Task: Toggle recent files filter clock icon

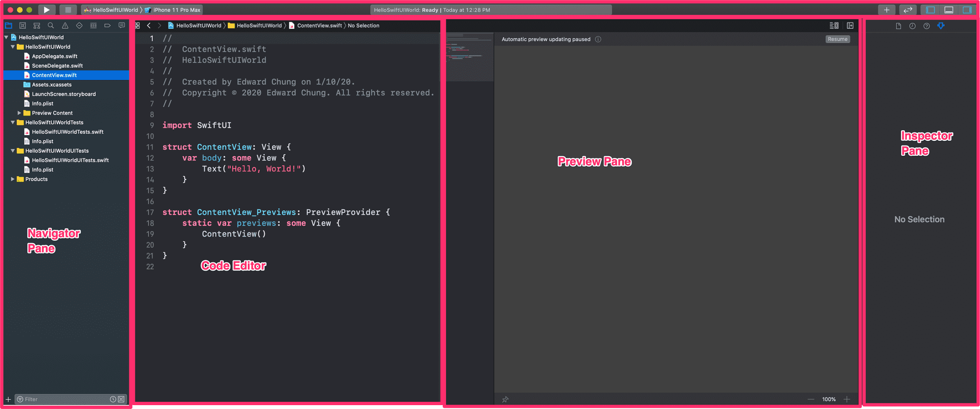Action: pos(113,399)
